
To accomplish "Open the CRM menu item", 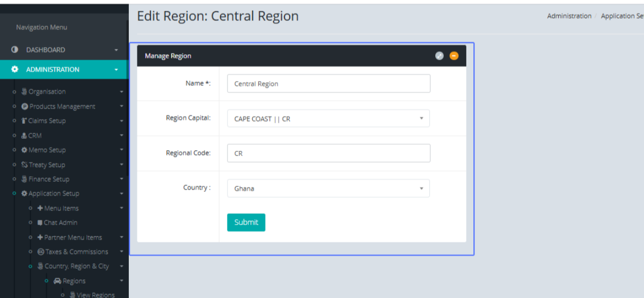I will click(x=35, y=136).
